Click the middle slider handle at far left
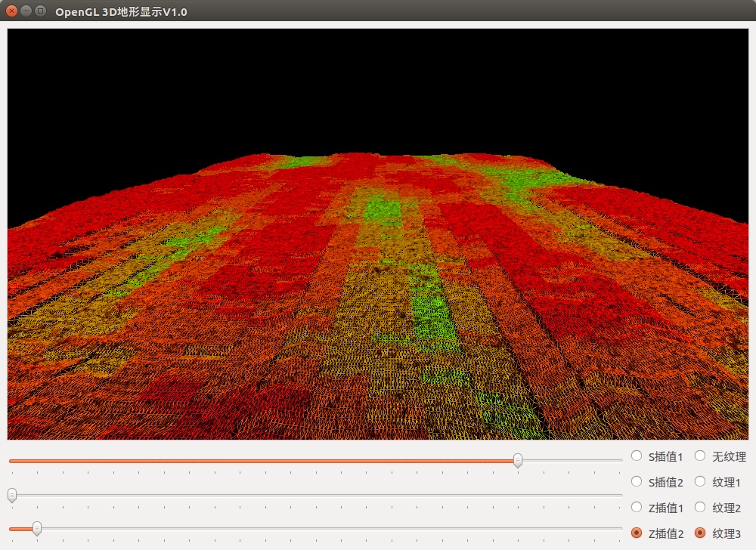The height and width of the screenshot is (550, 756). [12, 495]
